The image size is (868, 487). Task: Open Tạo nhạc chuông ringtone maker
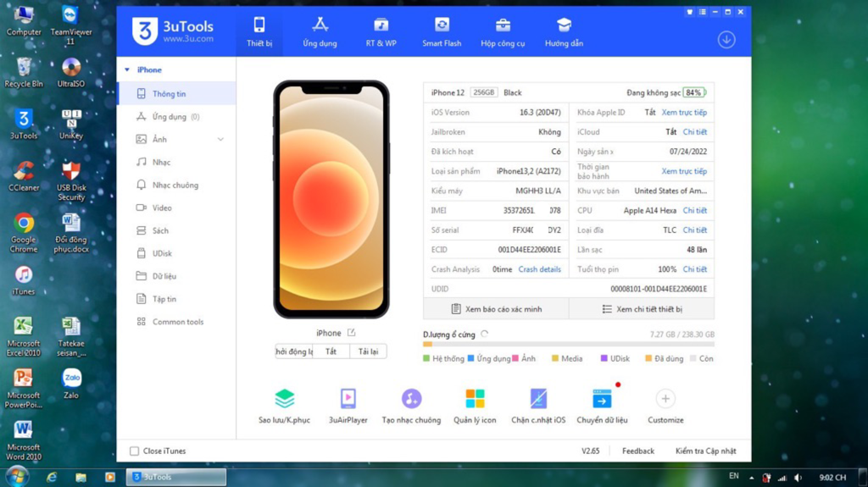(x=411, y=406)
